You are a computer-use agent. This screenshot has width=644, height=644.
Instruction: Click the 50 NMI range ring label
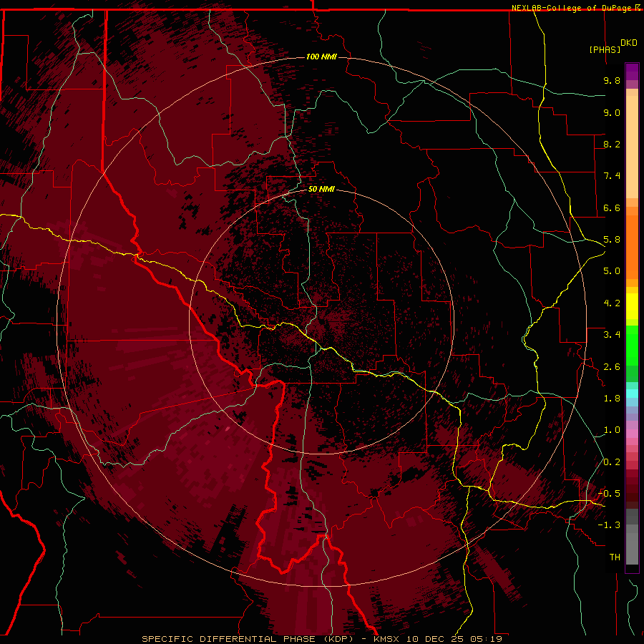(321, 189)
